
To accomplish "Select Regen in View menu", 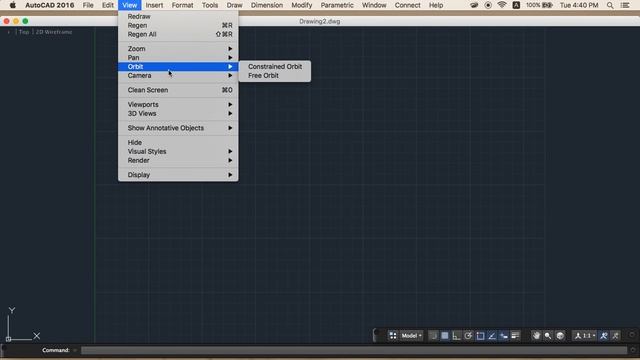I will [x=178, y=25].
